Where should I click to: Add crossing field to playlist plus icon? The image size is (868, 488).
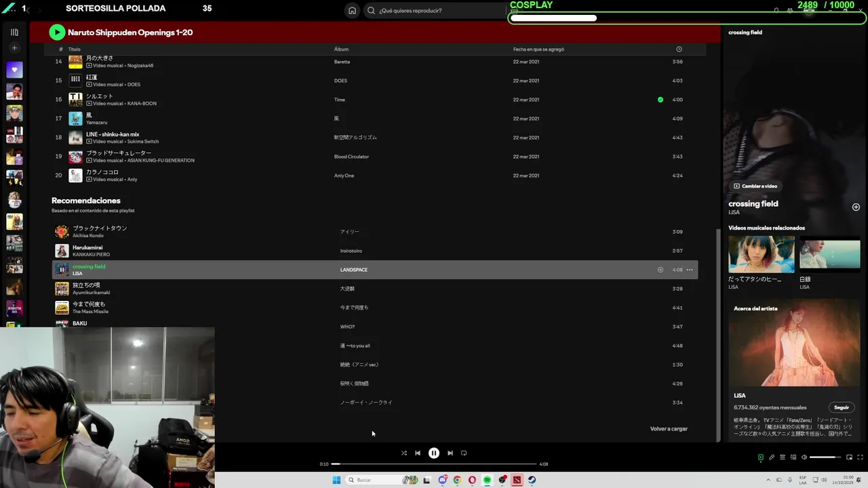click(660, 270)
